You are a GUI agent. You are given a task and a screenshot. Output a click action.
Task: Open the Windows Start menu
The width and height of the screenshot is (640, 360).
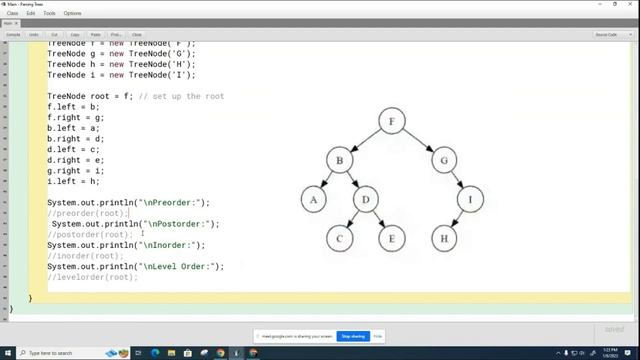point(8,353)
